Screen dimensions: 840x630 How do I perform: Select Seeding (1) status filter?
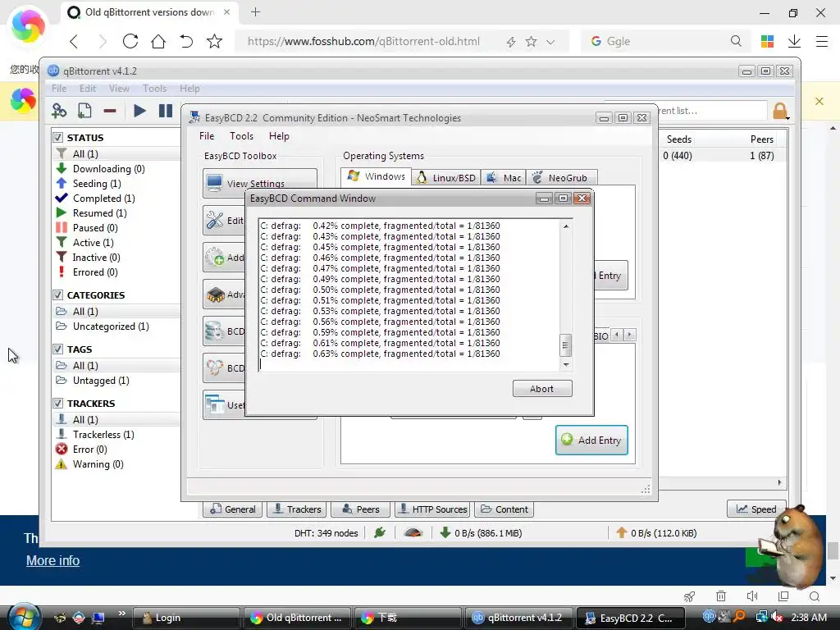97,183
